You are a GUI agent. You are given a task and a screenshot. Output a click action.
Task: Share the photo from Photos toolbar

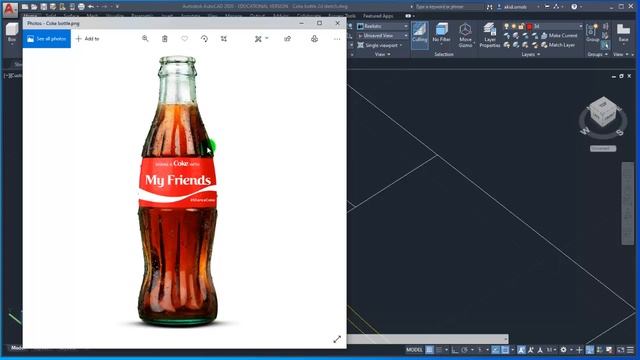coord(287,39)
